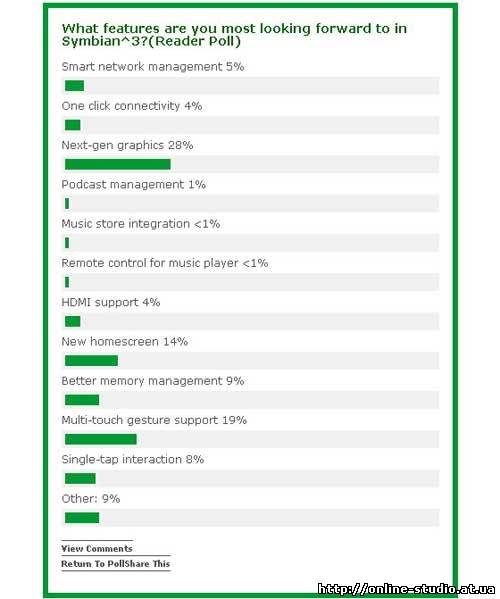Click the HDMI support green bar
The width and height of the screenshot is (500, 599).
pos(73,321)
